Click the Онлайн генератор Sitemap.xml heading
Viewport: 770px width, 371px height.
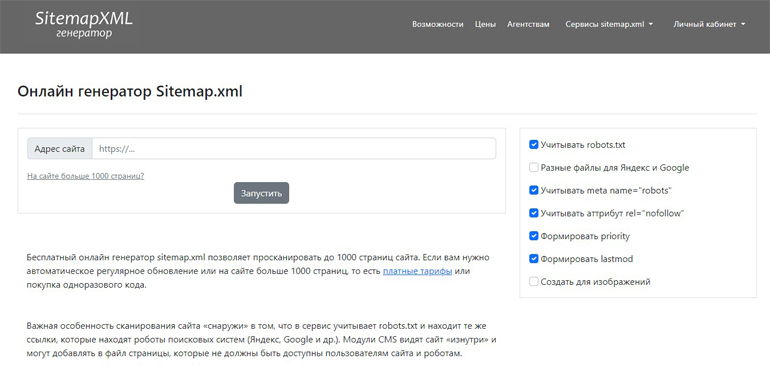130,91
